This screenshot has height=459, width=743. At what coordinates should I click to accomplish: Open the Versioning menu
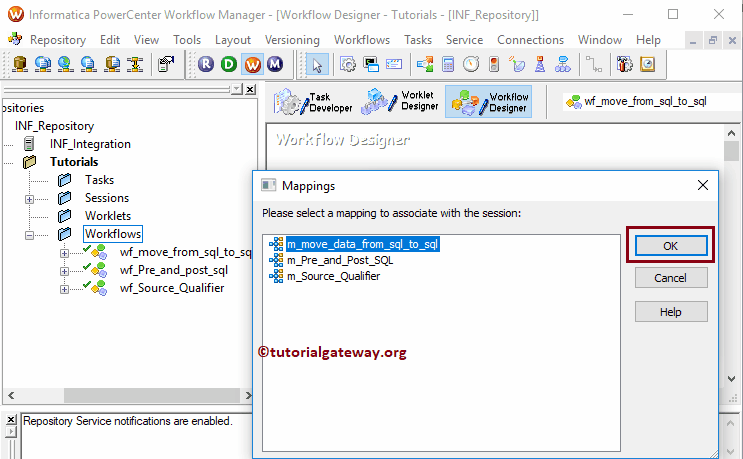pyautogui.click(x=292, y=40)
